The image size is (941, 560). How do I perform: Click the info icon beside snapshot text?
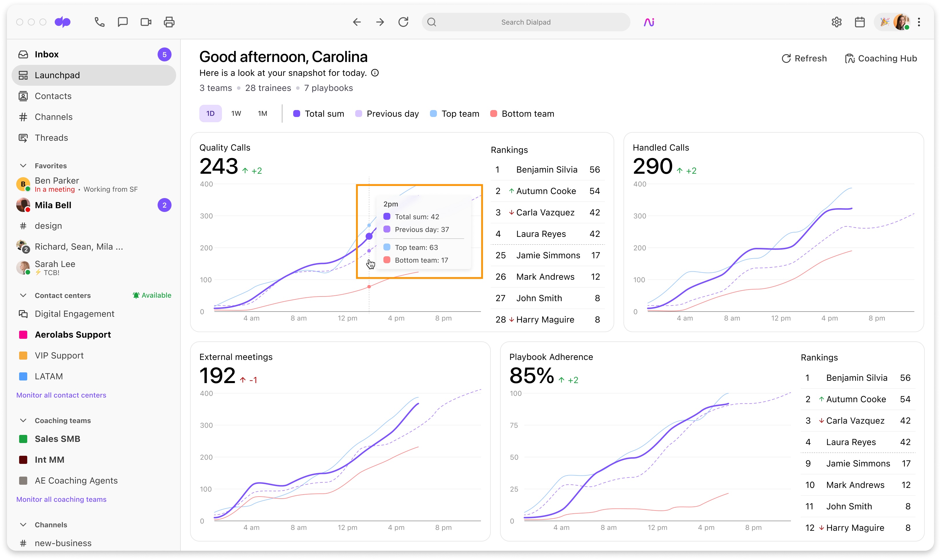(375, 73)
